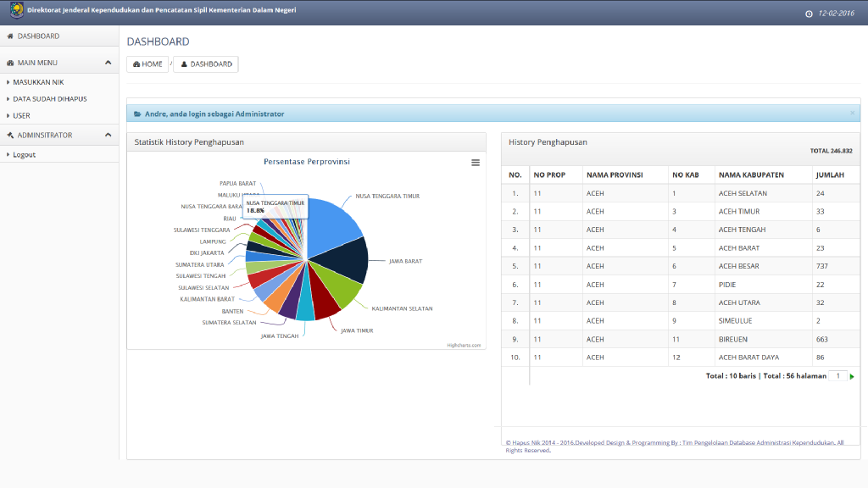
Task: Click the DASHBOARD breadcrumb button
Action: 206,64
